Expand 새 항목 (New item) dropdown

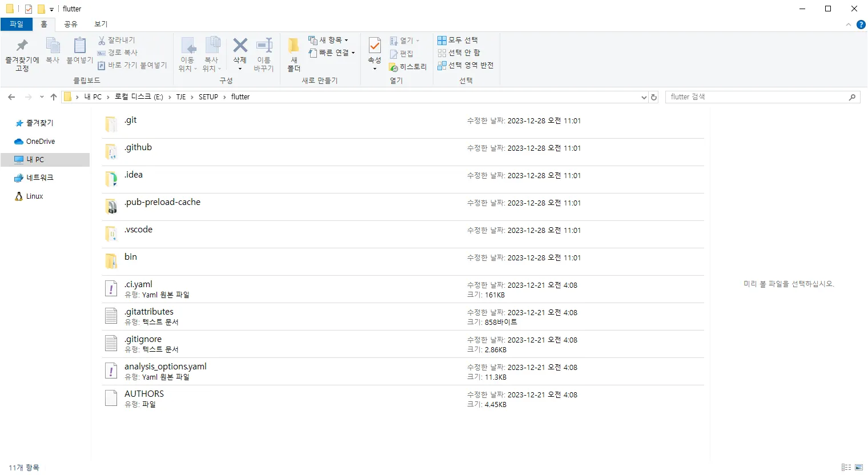point(328,40)
